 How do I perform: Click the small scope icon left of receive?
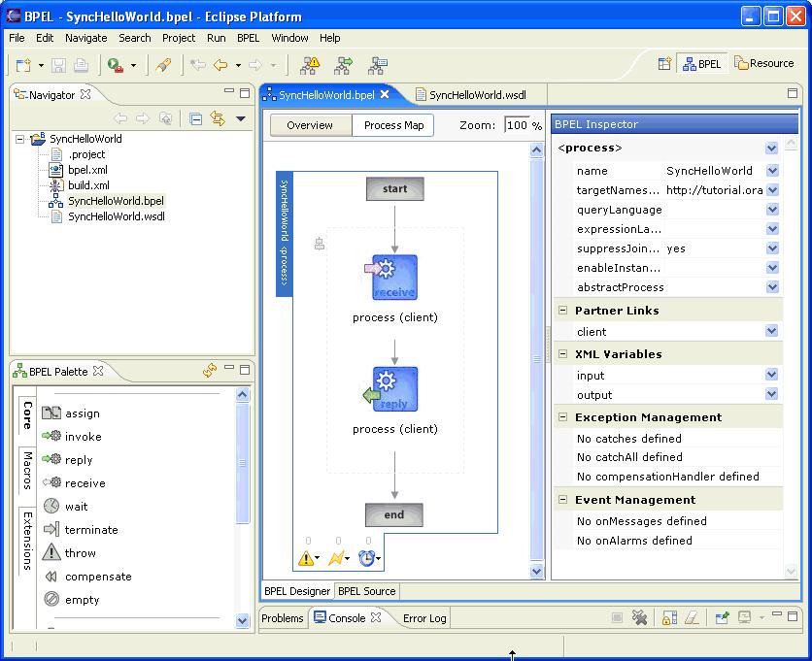tap(320, 244)
